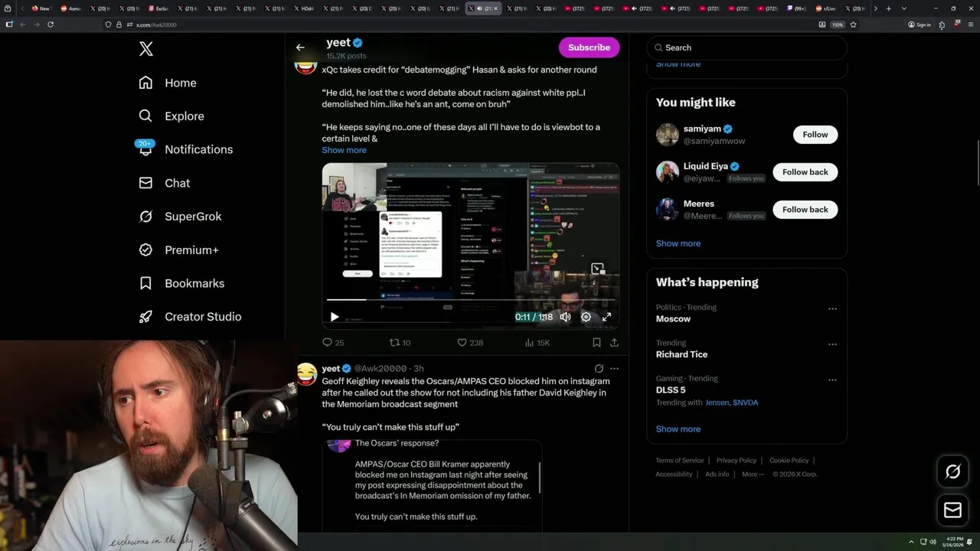Expand the xQc post with Show more

tap(344, 150)
